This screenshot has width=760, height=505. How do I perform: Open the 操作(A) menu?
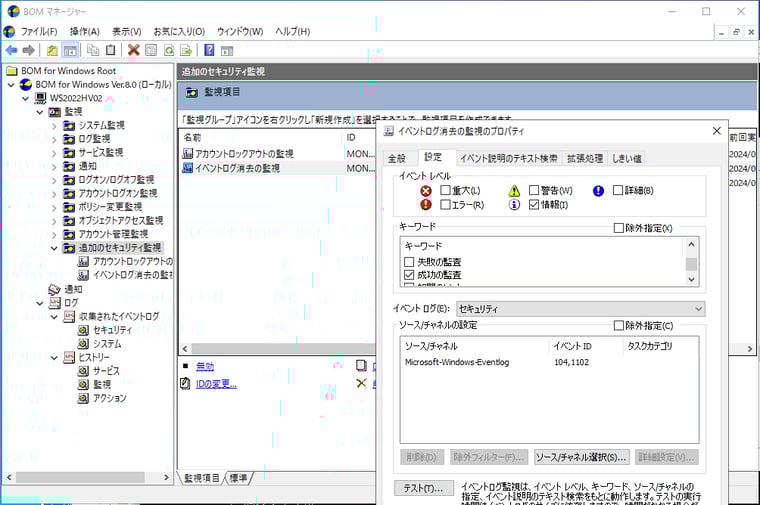tap(84, 32)
